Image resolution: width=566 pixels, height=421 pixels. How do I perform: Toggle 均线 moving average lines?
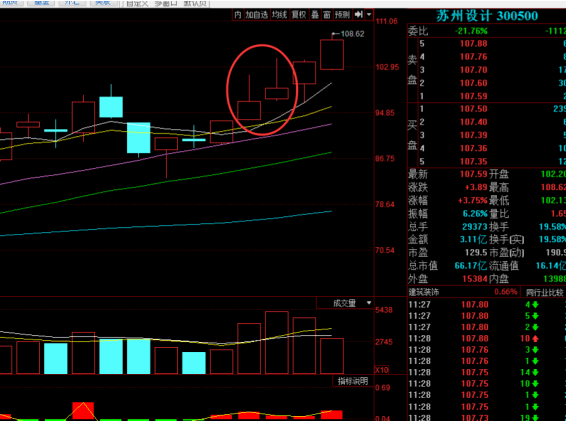click(x=280, y=15)
